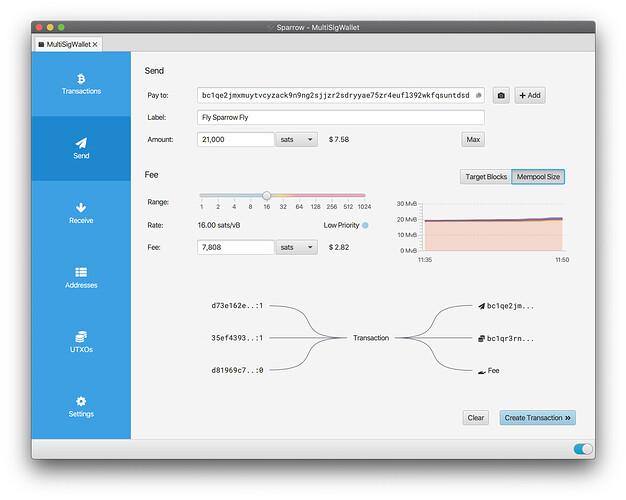Click the bc1qr3rn... output label
Viewport: 626px width, 500px height.
click(x=510, y=339)
